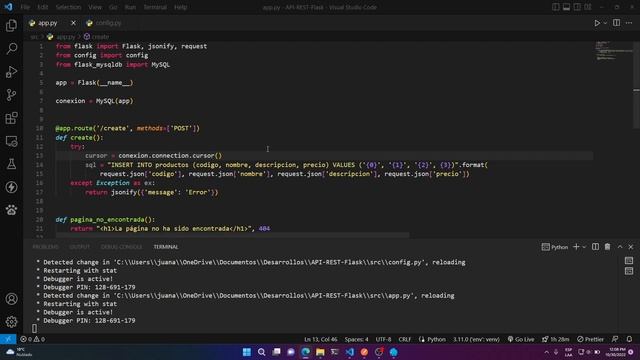Image resolution: width=640 pixels, height=360 pixels.
Task: Switch to the OUTPUT panel tab
Action: pos(80,247)
